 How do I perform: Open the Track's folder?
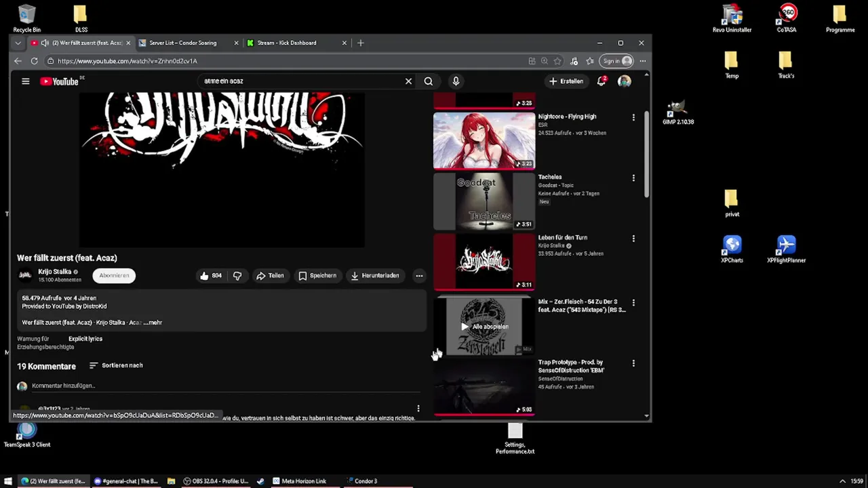pyautogui.click(x=786, y=65)
